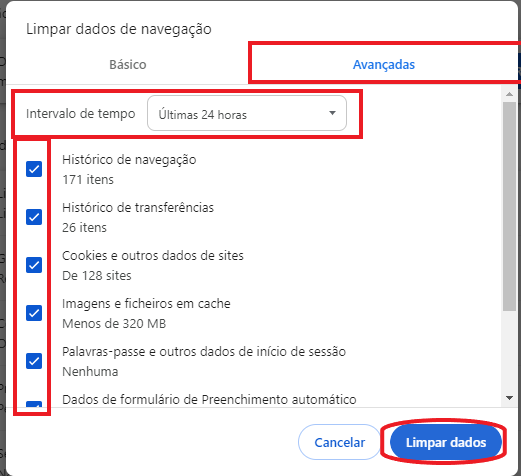The height and width of the screenshot is (476, 521).
Task: Toggle the Imagens e ficheiros em cache checkbox
Action: [34, 313]
